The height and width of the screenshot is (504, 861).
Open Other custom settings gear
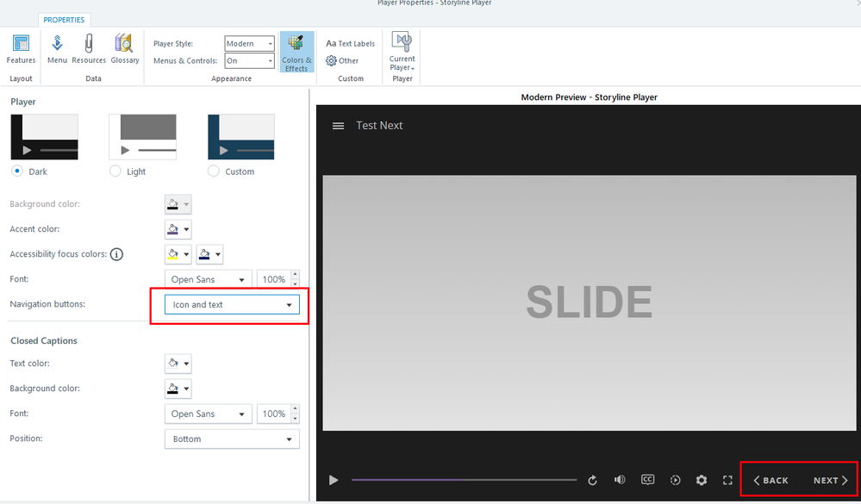[342, 60]
